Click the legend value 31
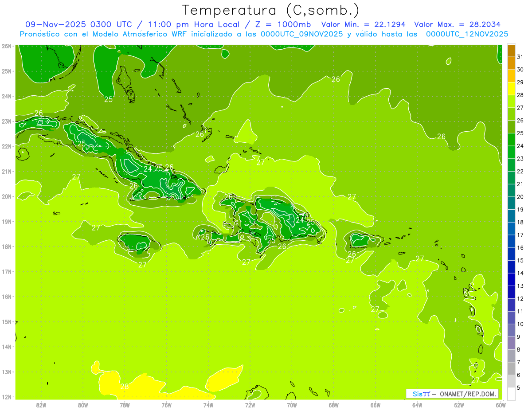The height and width of the screenshot is (411, 532). (520, 57)
